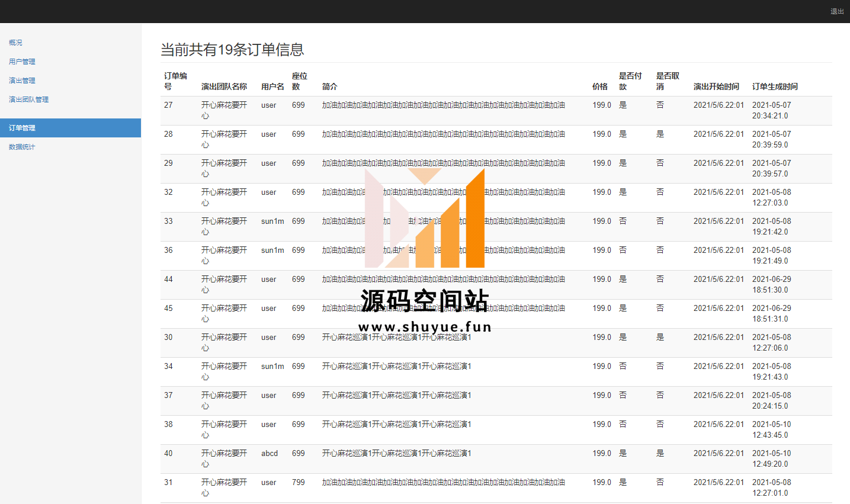
Task: Click seat count 799 in order 31
Action: coord(299,483)
